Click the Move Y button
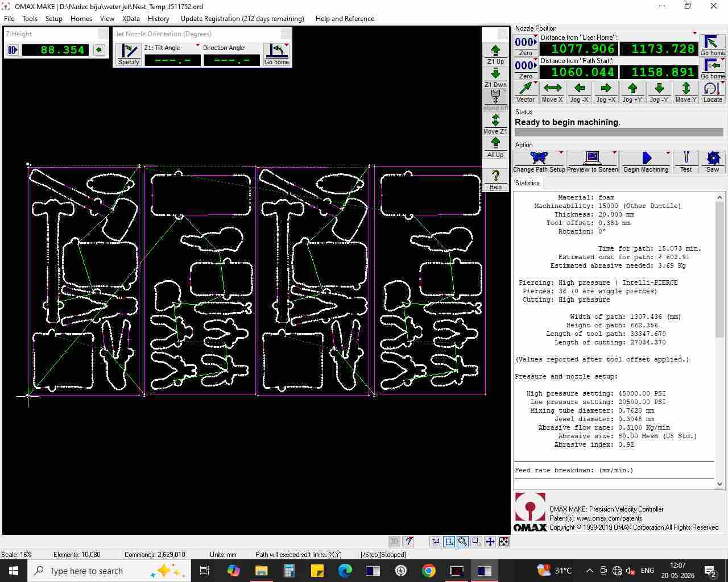Viewport: 728px width, 582px height. pos(686,92)
